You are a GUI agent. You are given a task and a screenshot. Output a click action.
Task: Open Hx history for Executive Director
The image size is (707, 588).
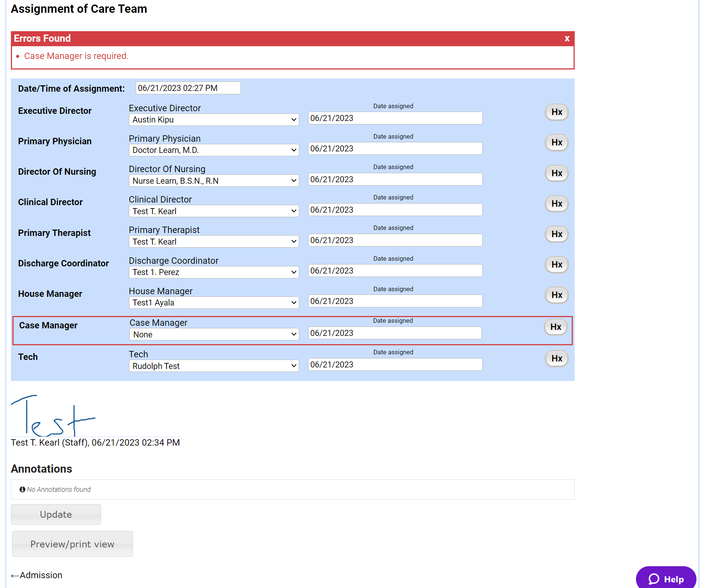click(557, 112)
